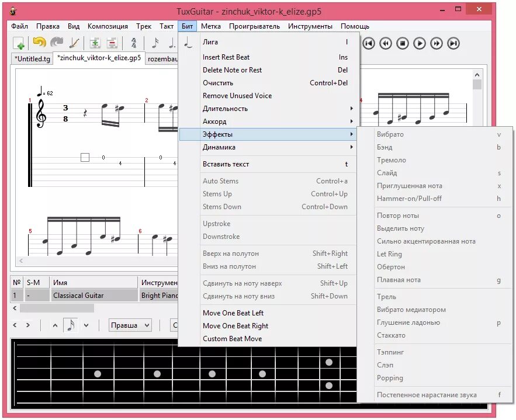Go to next measure playback button
516x420 pixels.
tap(437, 43)
